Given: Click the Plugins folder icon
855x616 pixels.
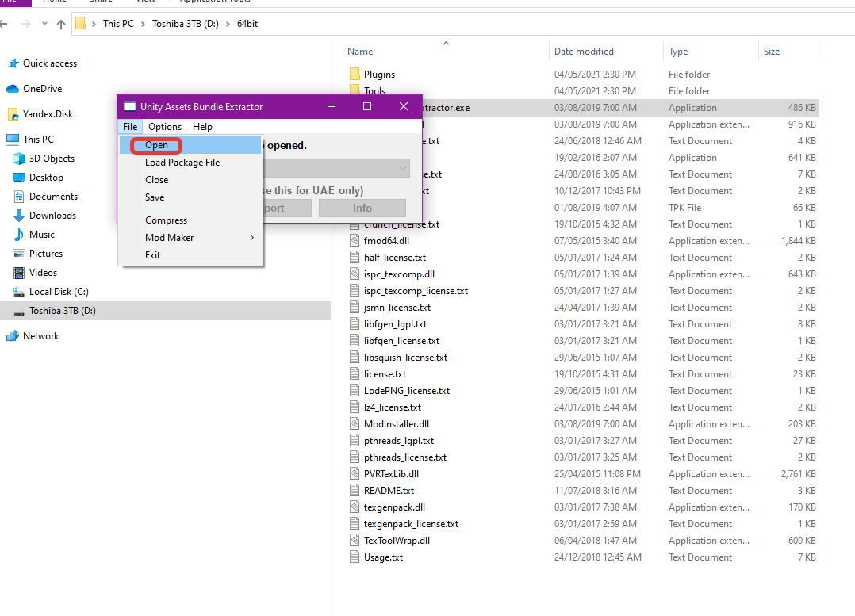Looking at the screenshot, I should [x=355, y=75].
